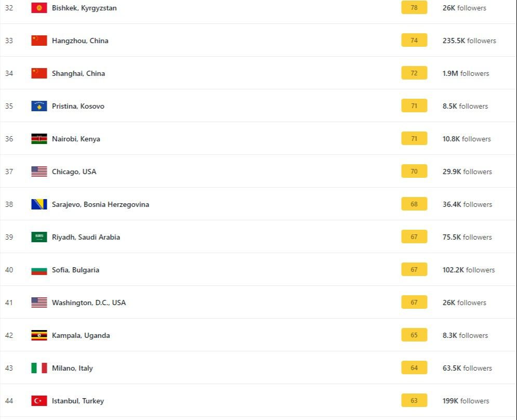Click the yellow 78 AQI badge
This screenshot has width=517, height=420.
[x=414, y=8]
